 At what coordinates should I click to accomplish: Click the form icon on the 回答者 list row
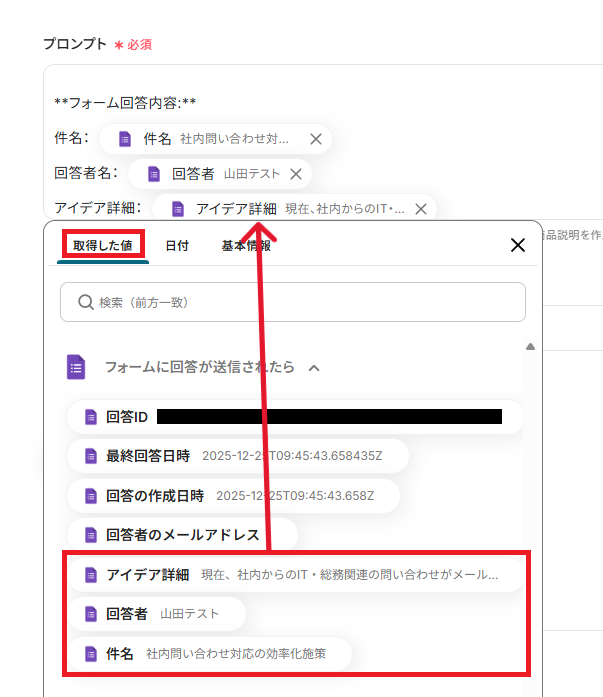coord(91,614)
